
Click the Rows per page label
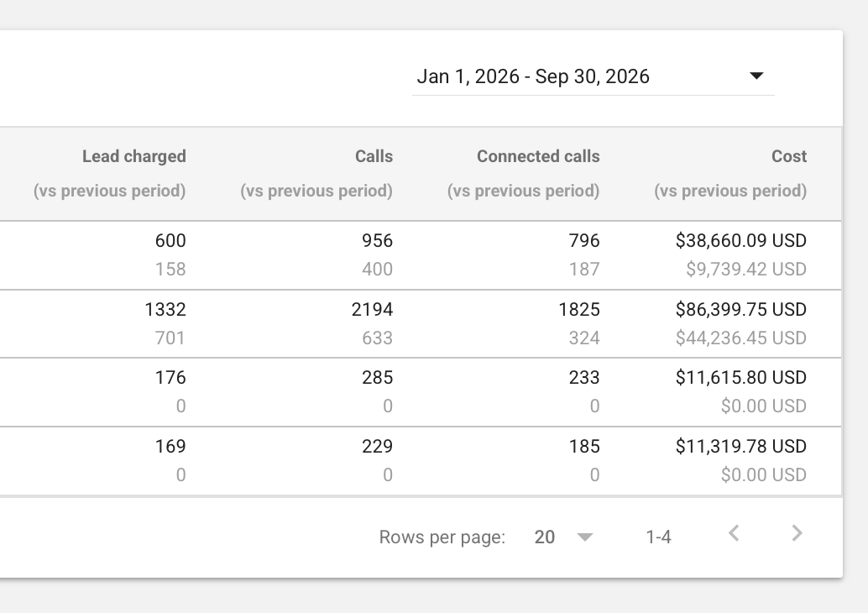click(x=442, y=537)
